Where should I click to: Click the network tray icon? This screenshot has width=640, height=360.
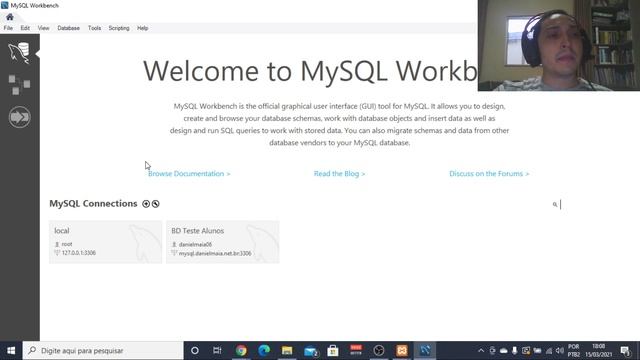pos(549,351)
